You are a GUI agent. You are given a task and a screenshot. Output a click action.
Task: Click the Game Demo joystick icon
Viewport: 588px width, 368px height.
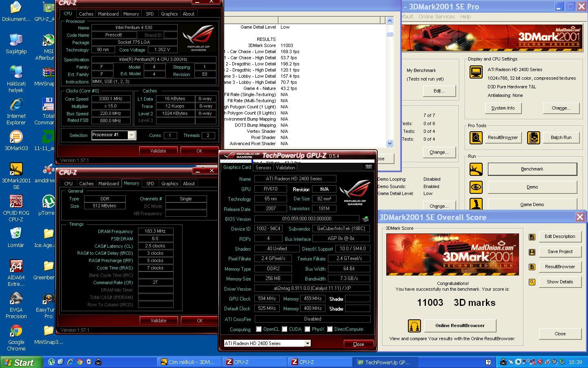pyautogui.click(x=476, y=204)
